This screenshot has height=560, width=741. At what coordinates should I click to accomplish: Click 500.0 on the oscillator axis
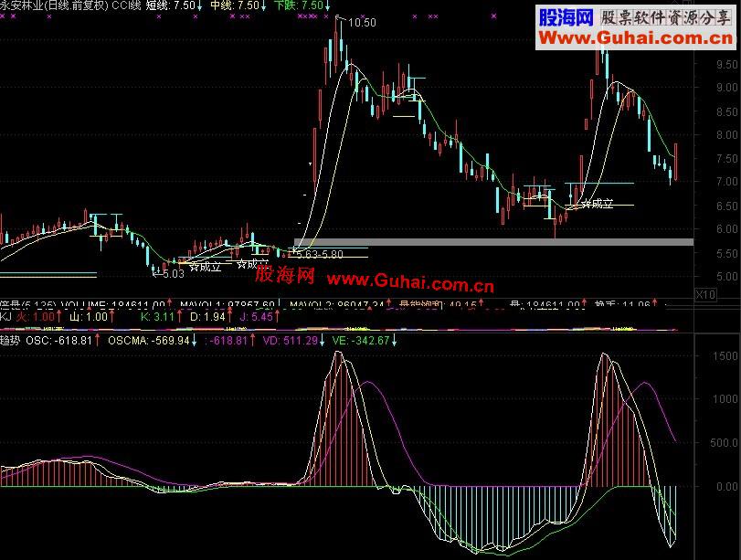tap(724, 443)
